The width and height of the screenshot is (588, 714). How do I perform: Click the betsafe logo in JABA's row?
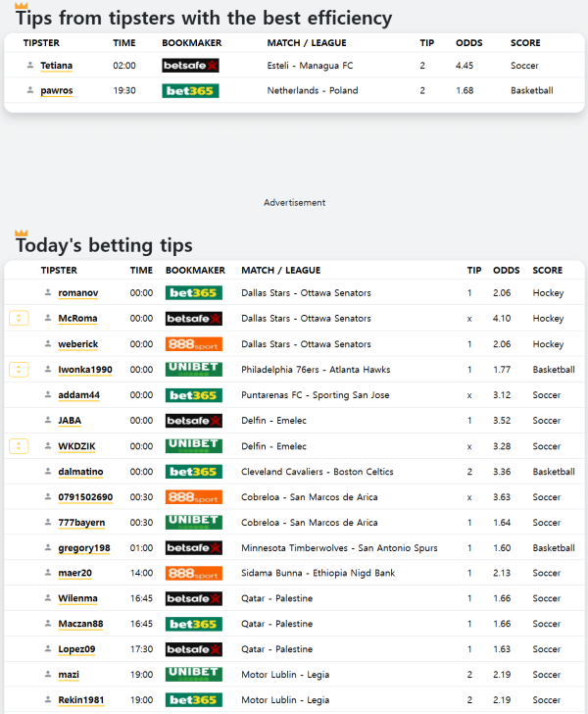click(193, 421)
